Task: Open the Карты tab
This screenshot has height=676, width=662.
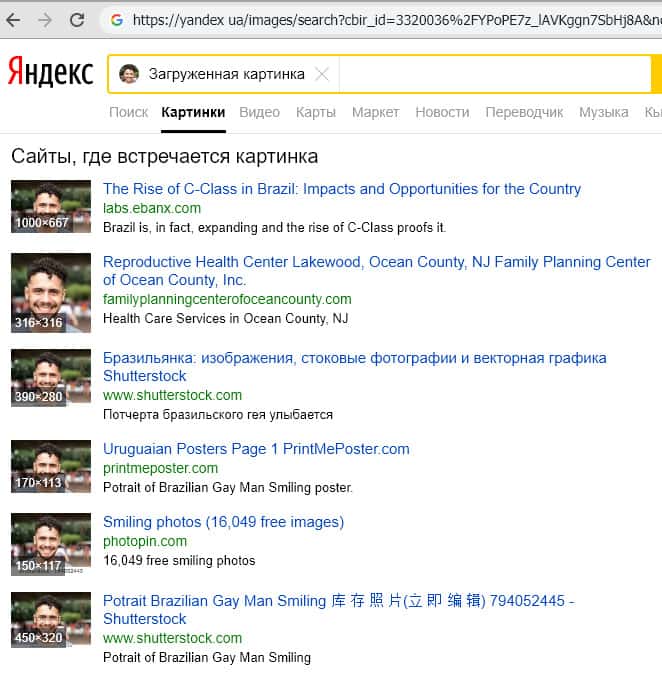Action: point(316,112)
